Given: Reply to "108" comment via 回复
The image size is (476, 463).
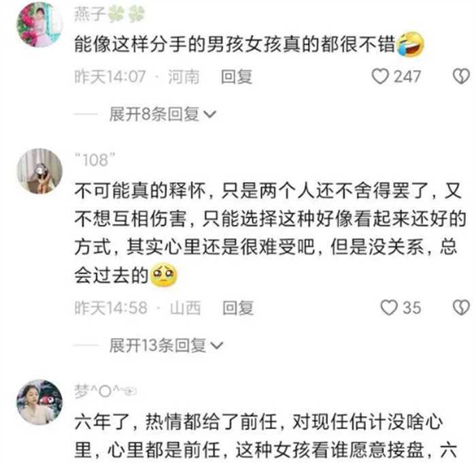Looking at the screenshot, I should 238,308.
